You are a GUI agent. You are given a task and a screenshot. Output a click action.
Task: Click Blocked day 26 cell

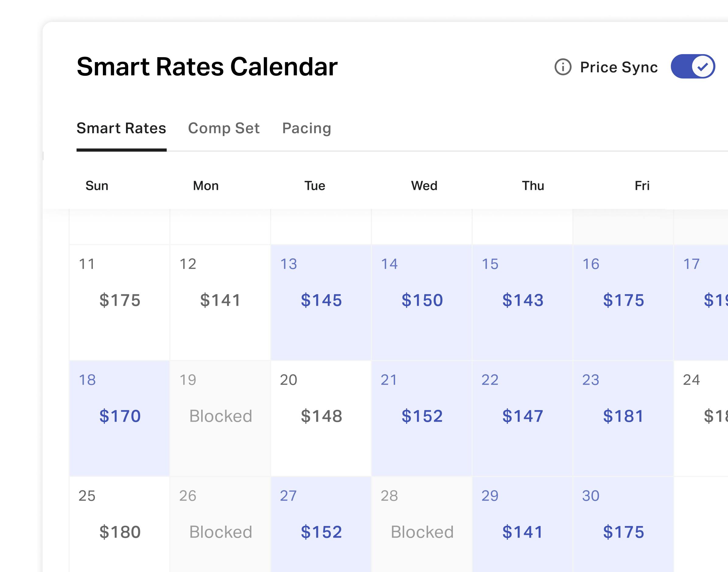point(220,525)
